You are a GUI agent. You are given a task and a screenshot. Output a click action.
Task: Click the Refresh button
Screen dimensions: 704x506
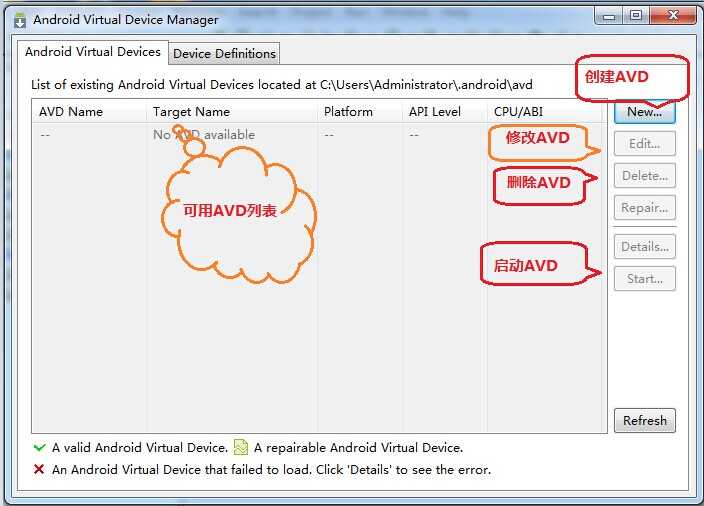[x=644, y=421]
